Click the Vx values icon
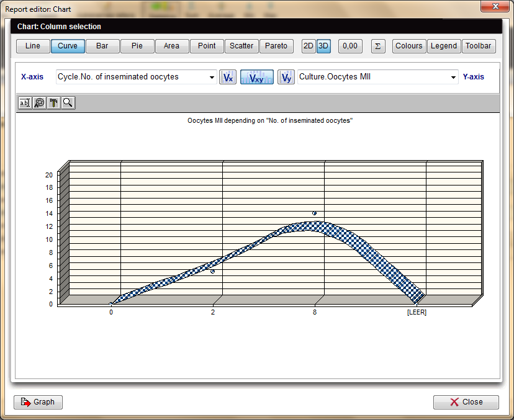The image size is (514, 420). click(228, 78)
